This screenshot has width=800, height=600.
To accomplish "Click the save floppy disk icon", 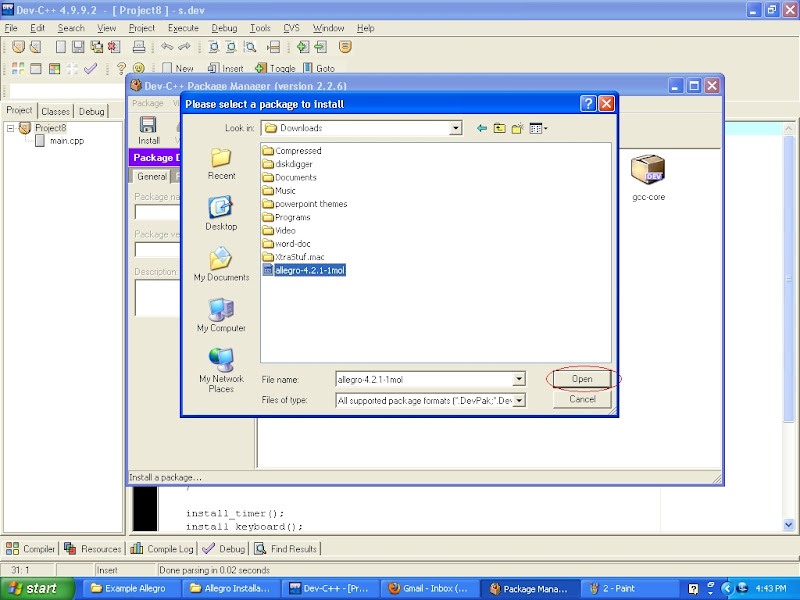I will pyautogui.click(x=78, y=47).
